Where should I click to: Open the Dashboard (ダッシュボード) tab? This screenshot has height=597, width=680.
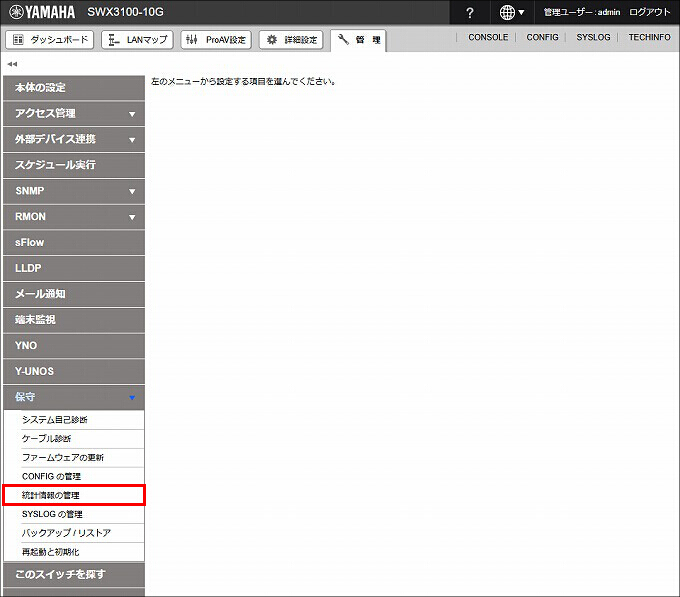pyautogui.click(x=50, y=39)
